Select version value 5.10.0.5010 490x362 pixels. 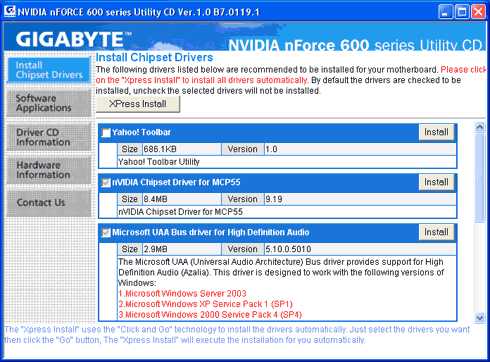[x=288, y=249]
